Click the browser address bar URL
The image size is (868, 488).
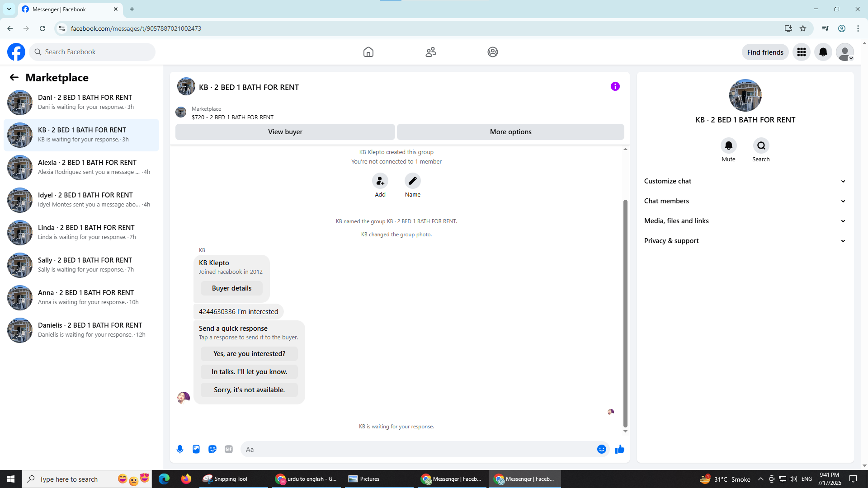click(136, 28)
